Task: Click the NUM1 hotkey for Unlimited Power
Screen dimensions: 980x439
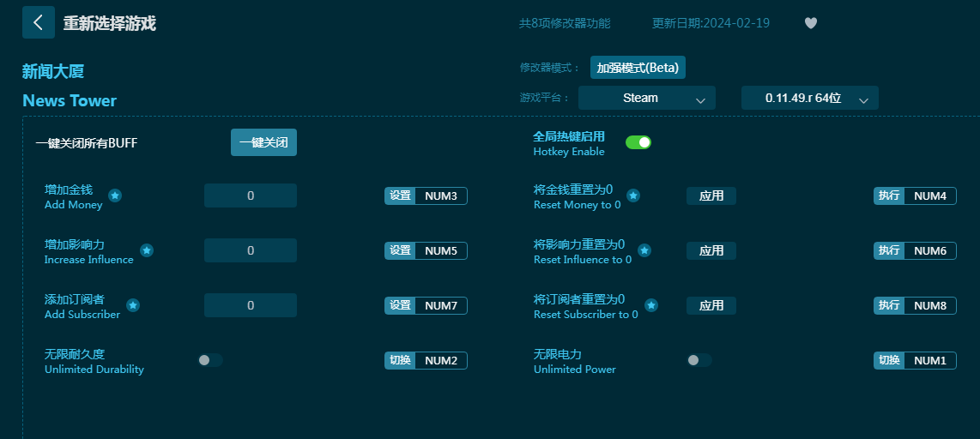Action: pyautogui.click(x=929, y=360)
